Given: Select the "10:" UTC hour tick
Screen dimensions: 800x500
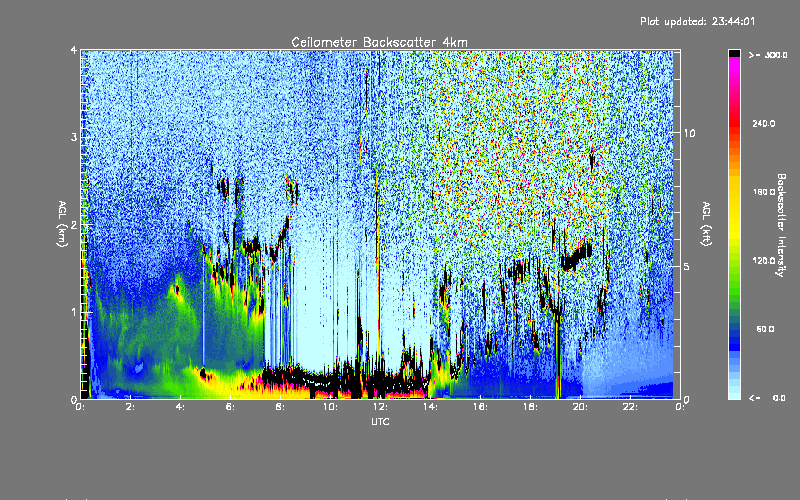Looking at the screenshot, I should tap(330, 407).
